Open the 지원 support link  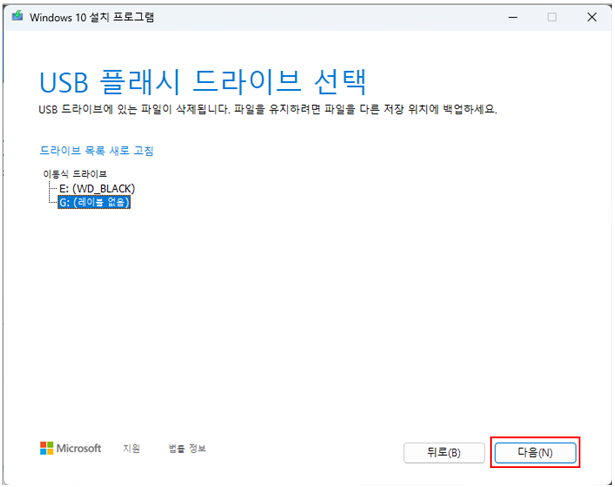coord(131,448)
